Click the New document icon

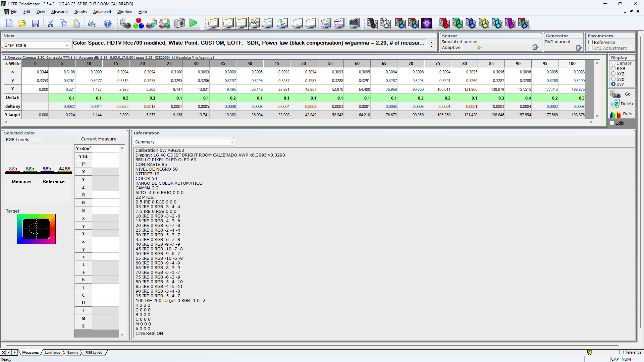click(9, 23)
